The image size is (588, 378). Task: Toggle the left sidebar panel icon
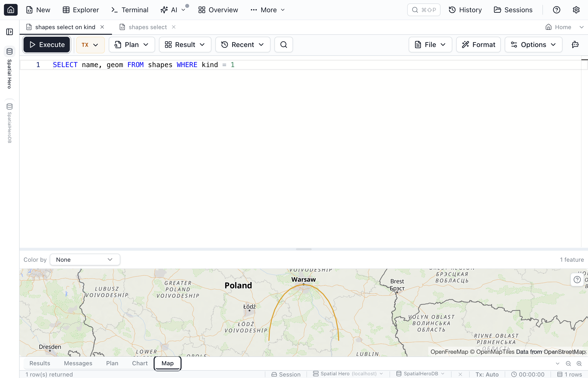(10, 32)
